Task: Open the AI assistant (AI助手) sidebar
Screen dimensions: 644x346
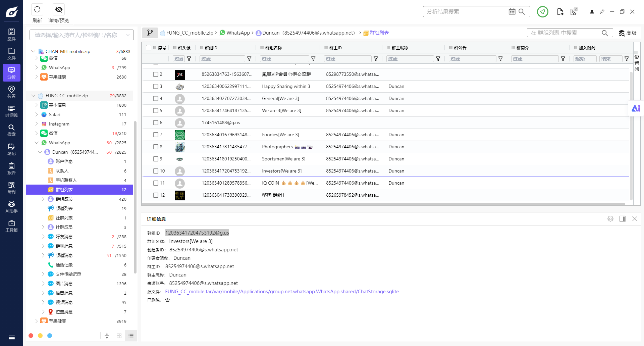Action: click(x=11, y=207)
